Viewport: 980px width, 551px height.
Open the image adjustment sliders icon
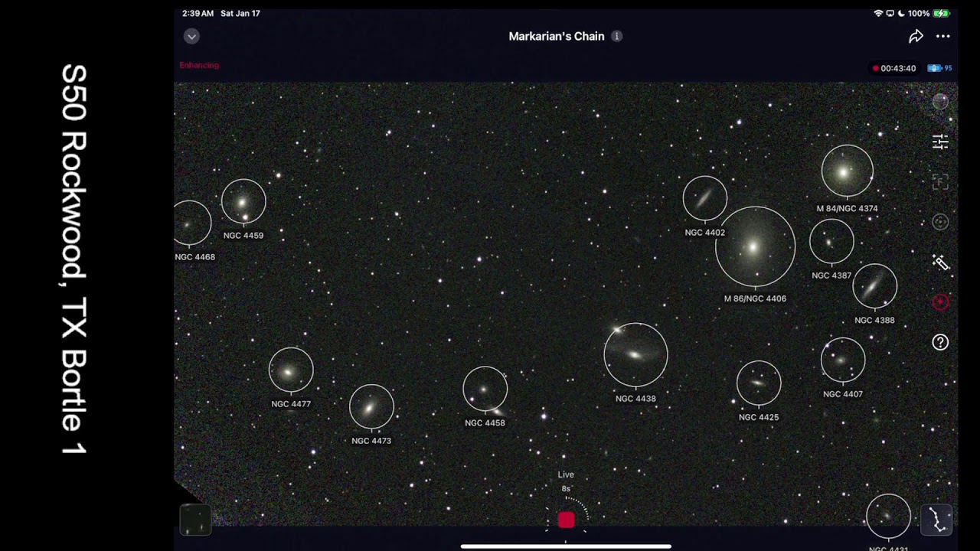[940, 142]
